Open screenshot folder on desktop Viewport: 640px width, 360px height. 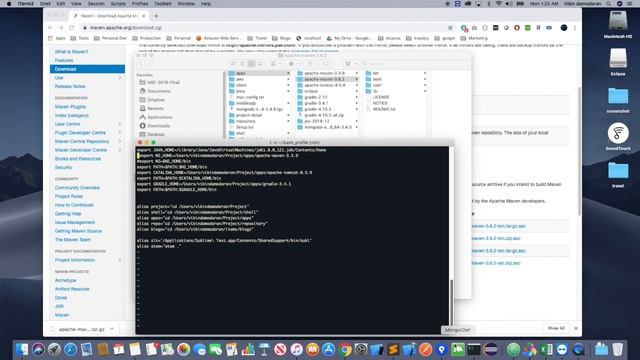tap(618, 99)
